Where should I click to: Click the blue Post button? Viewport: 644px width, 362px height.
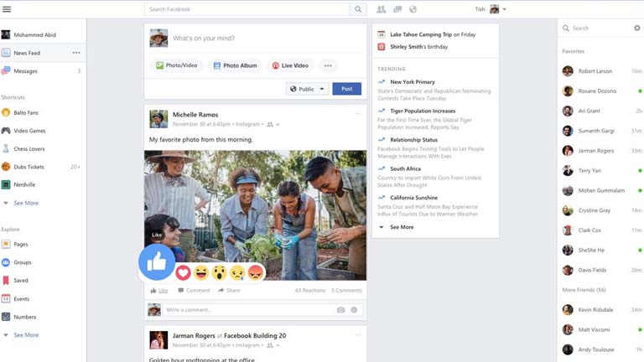[346, 89]
